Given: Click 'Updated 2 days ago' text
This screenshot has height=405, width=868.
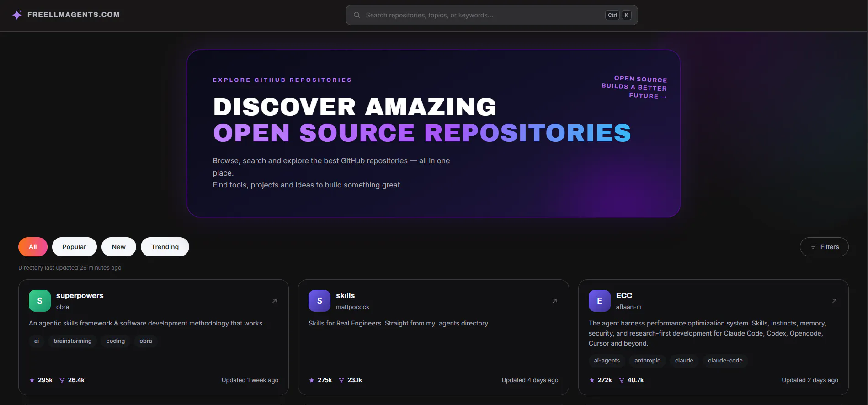Looking at the screenshot, I should pyautogui.click(x=810, y=380).
